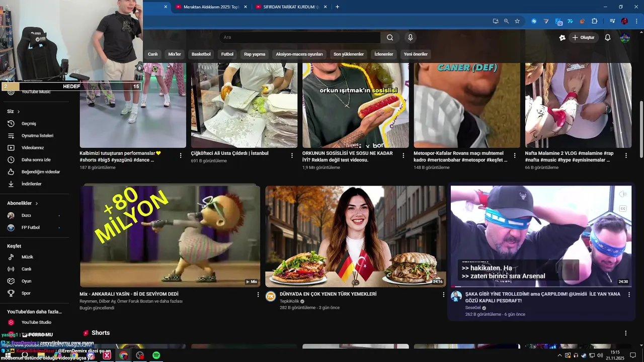Expand the Siz section chevron
The image size is (644, 362).
(x=19, y=112)
